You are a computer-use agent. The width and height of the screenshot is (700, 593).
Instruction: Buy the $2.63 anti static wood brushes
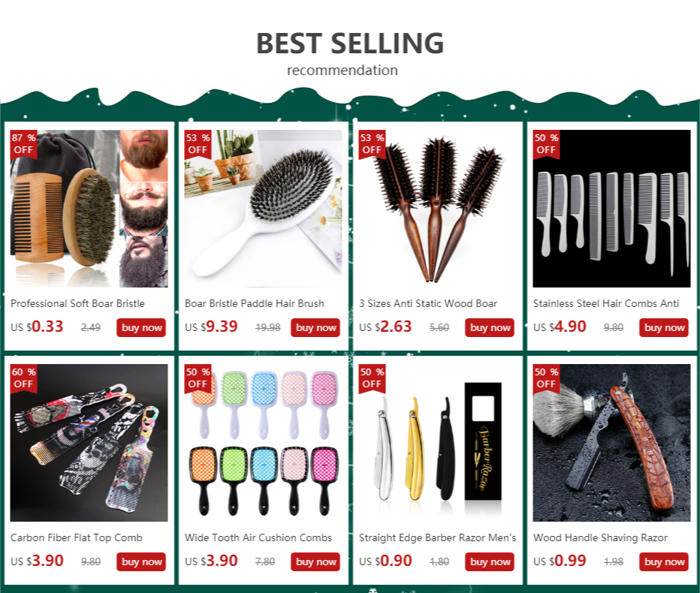(x=489, y=327)
